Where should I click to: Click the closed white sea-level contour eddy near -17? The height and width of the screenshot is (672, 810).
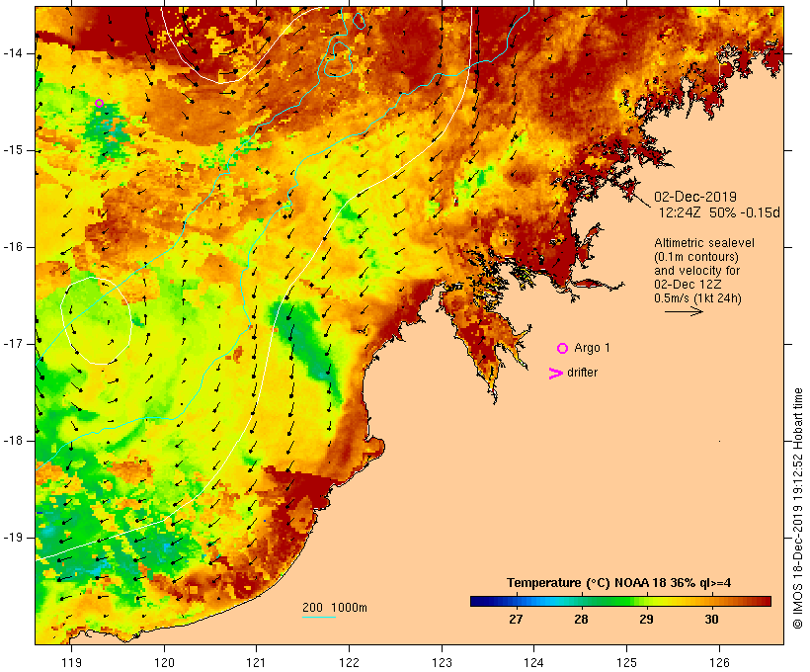[x=96, y=321]
